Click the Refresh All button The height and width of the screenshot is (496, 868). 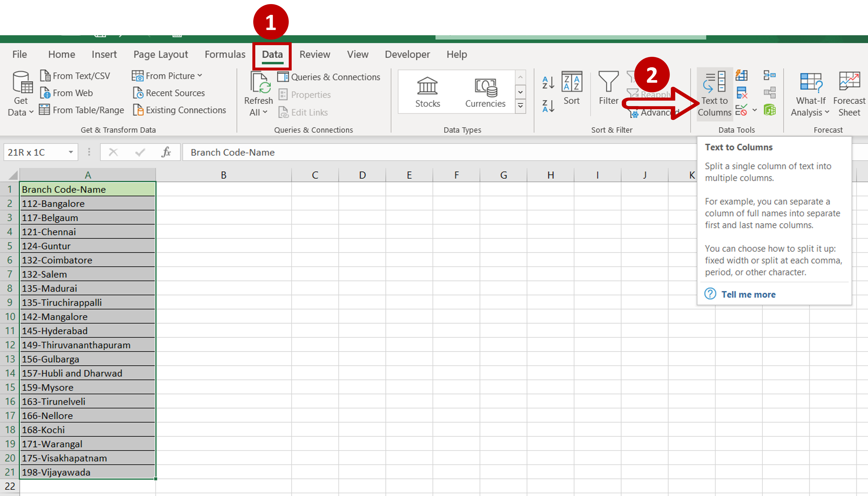click(258, 94)
